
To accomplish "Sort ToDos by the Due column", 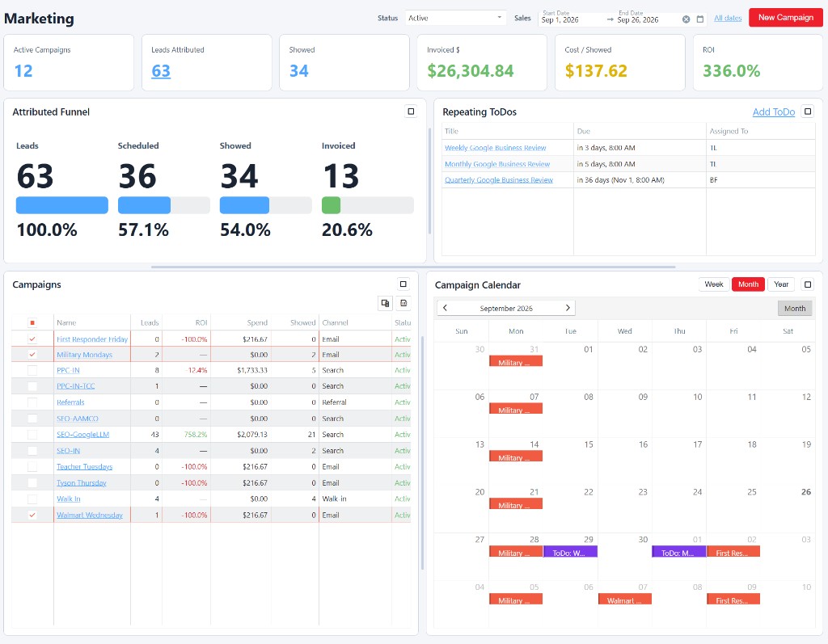I will (x=640, y=131).
